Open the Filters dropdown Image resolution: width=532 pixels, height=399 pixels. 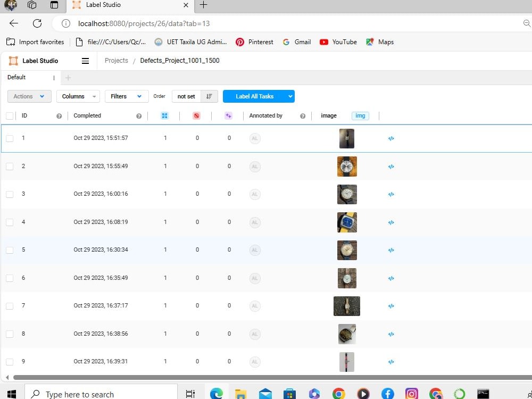pos(126,96)
